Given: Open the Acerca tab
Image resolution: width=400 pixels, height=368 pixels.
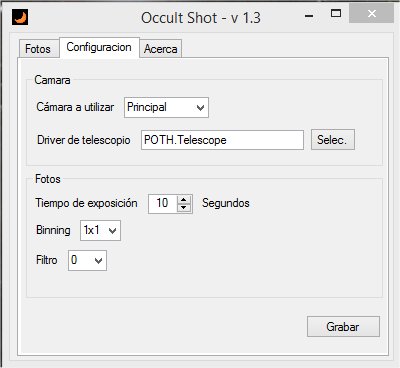Looking at the screenshot, I should pyautogui.click(x=161, y=49).
